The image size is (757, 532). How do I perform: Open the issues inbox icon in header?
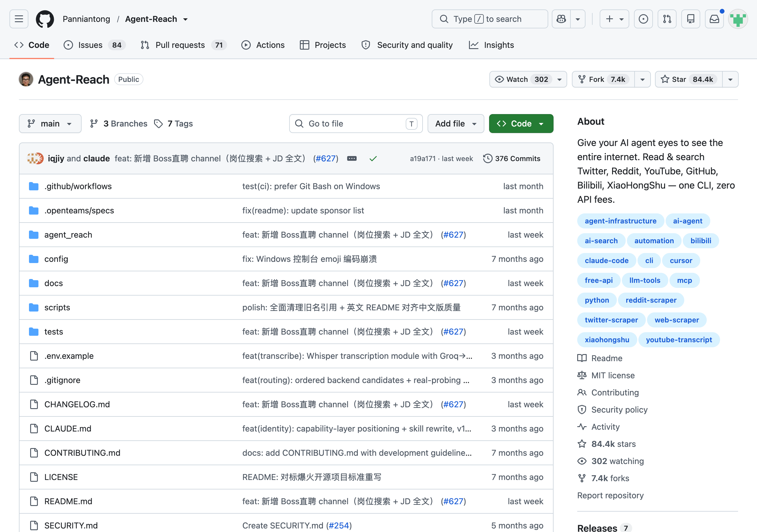[x=643, y=19]
